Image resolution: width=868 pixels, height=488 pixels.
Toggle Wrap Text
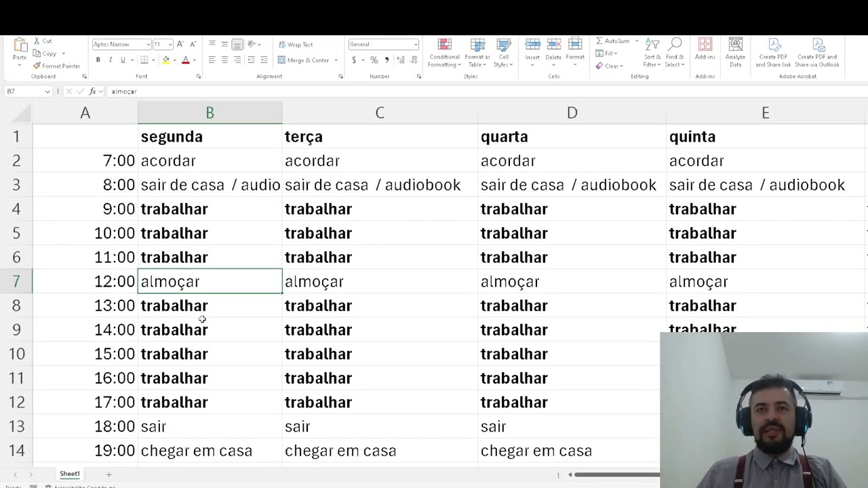296,45
